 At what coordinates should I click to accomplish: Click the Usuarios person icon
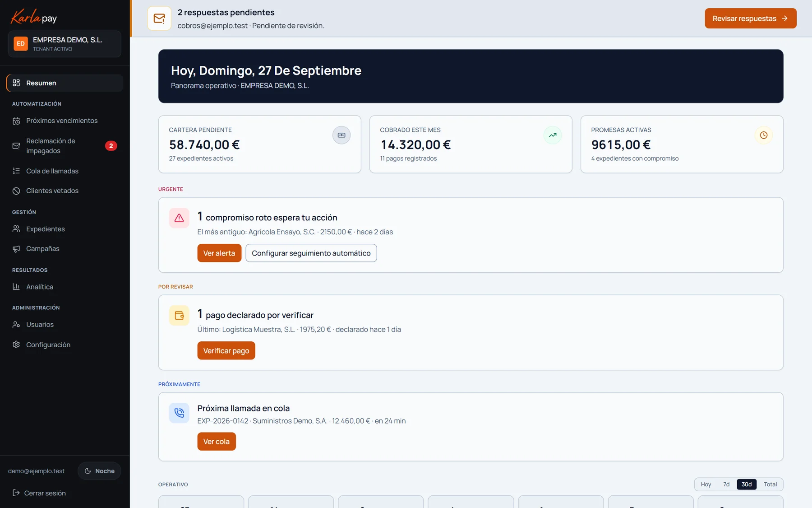16,325
